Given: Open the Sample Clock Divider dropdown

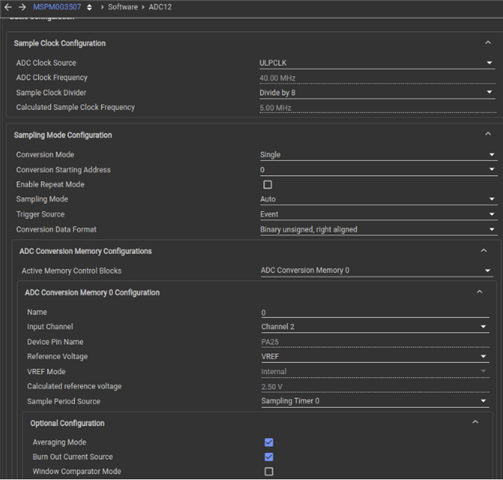Looking at the screenshot, I should [377, 93].
